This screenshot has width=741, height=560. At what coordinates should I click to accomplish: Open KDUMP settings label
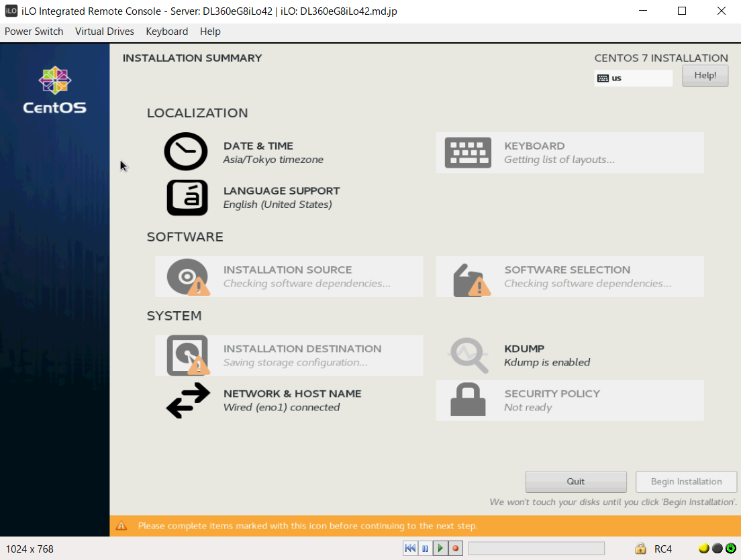coord(524,349)
